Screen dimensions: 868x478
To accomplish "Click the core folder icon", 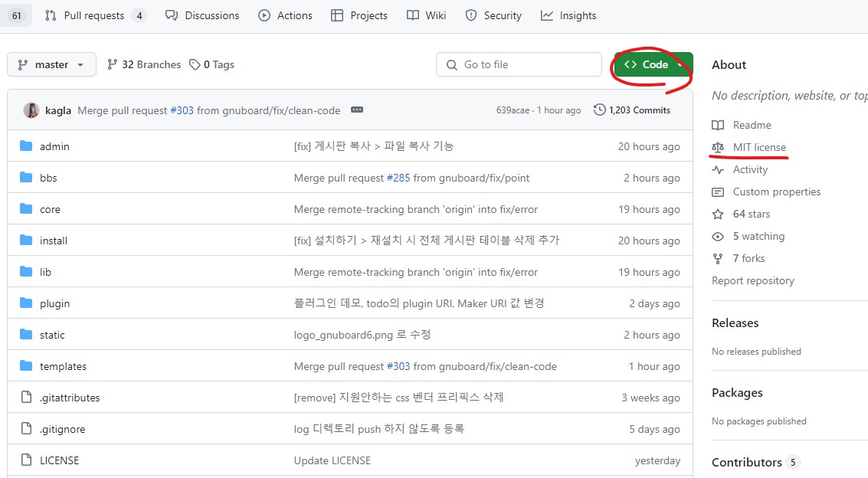I will coord(26,209).
